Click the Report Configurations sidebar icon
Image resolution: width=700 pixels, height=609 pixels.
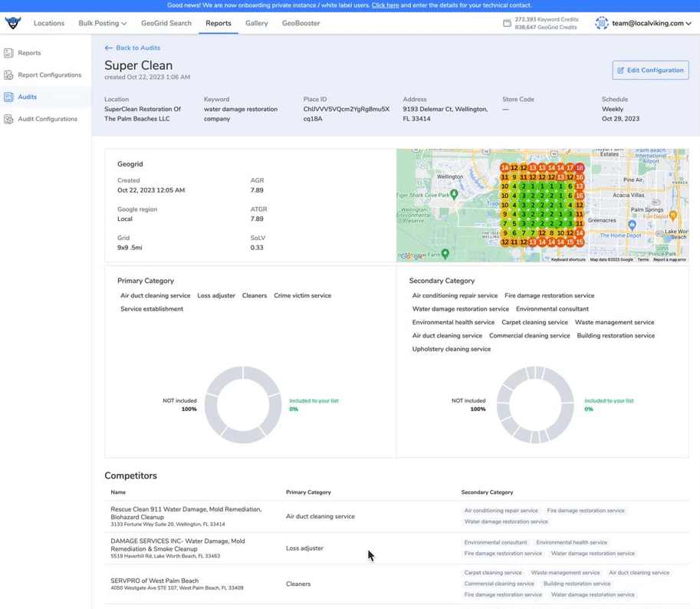[8, 75]
